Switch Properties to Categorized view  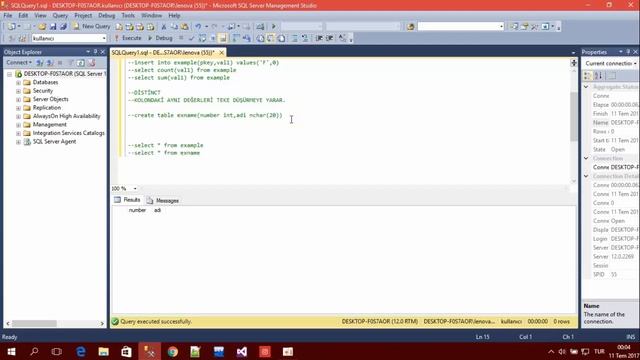[588, 76]
